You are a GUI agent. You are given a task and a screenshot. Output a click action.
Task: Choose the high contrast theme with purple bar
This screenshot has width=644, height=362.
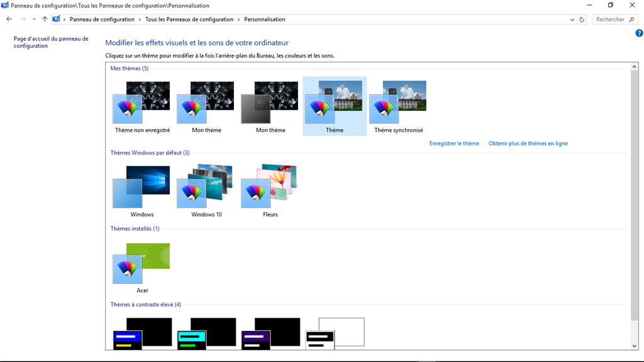pos(270,333)
